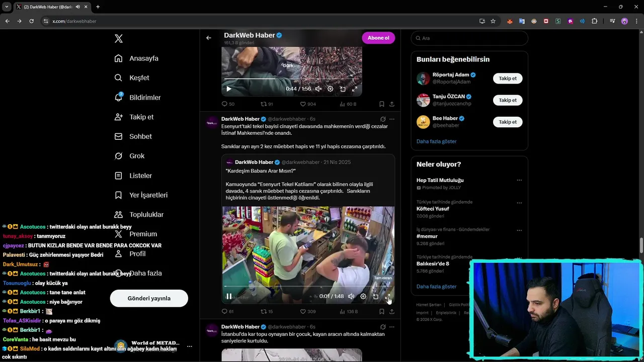Viewport: 644px width, 362px height.
Task: Play the top video
Action: (228, 89)
